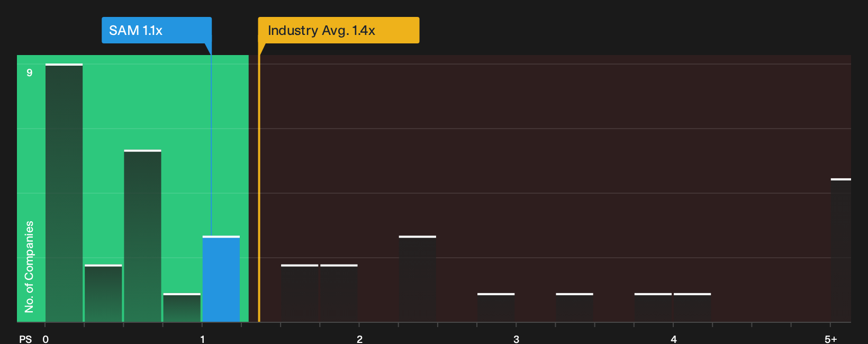Viewport: 868px width, 344px height.
Task: Click the 'PS' x-axis label
Action: 25,339
